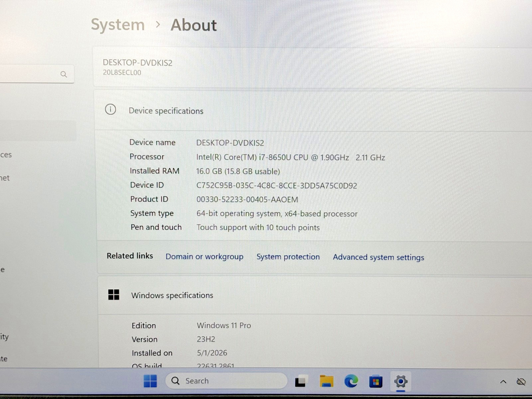Click the Installed on label

152,353
